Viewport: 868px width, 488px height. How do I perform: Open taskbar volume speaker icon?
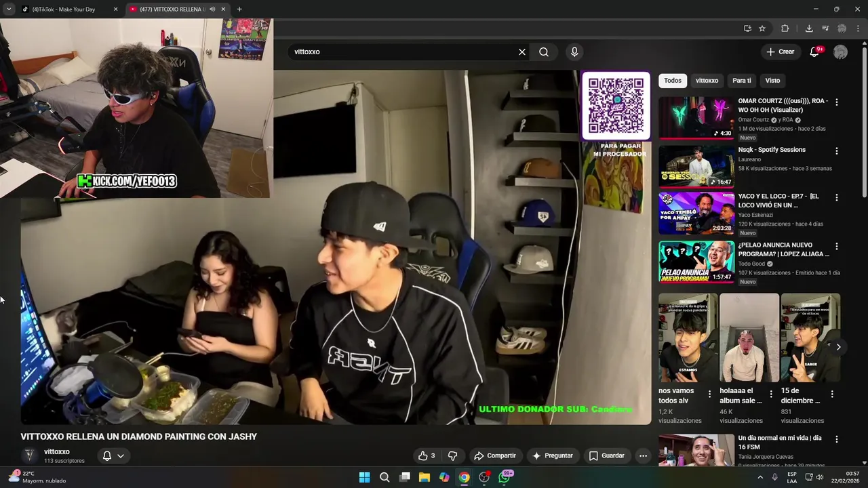819,477
